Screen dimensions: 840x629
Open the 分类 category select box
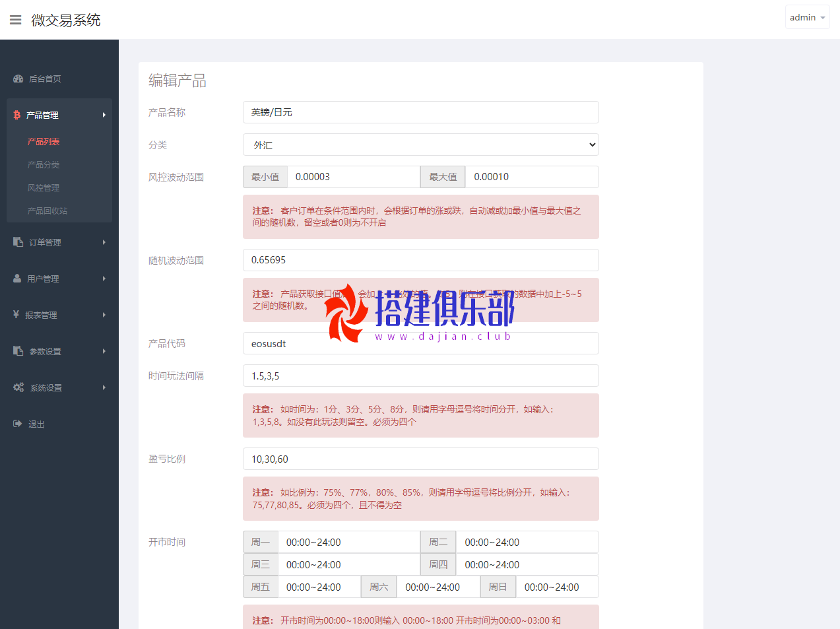pyautogui.click(x=420, y=145)
